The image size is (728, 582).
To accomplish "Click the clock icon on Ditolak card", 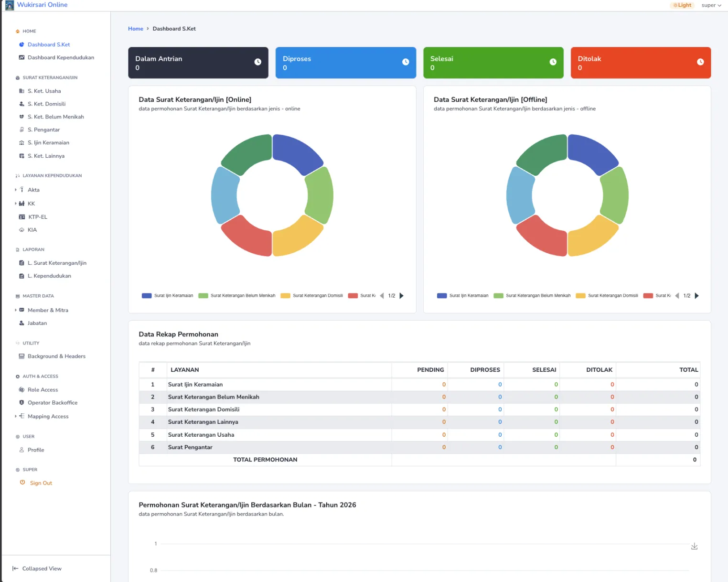I will click(700, 62).
